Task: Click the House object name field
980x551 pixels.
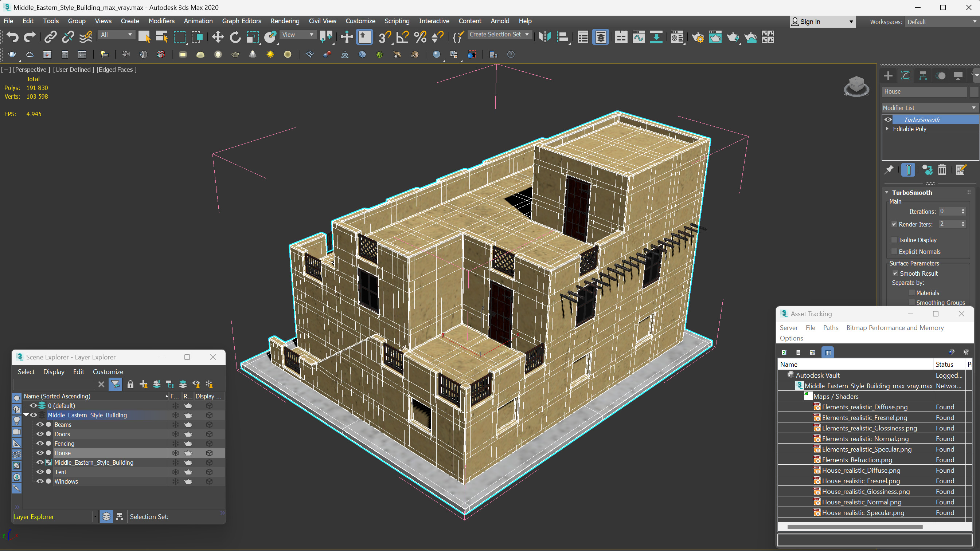Action: [924, 92]
